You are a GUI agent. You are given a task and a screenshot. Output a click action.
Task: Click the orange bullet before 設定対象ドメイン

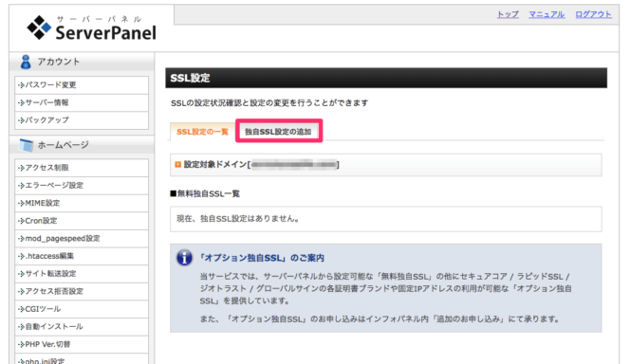click(x=178, y=165)
